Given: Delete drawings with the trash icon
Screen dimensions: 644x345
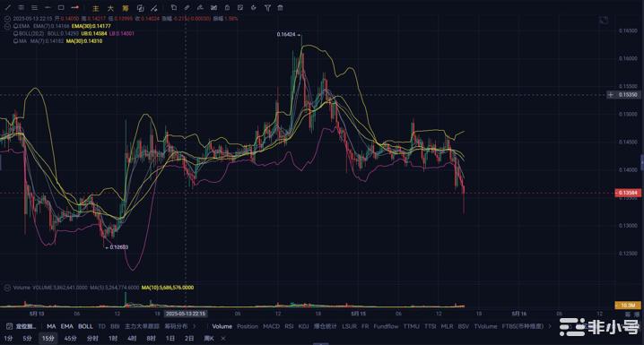Looking at the screenshot, I should point(280,7).
